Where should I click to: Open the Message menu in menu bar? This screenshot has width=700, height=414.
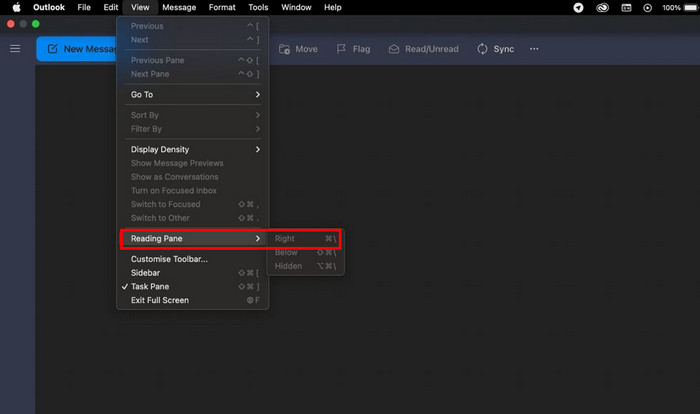[179, 7]
